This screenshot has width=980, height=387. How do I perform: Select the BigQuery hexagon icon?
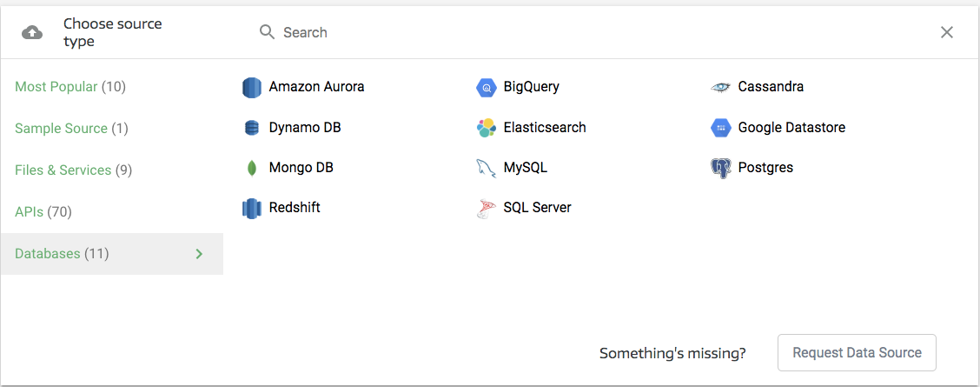point(486,87)
